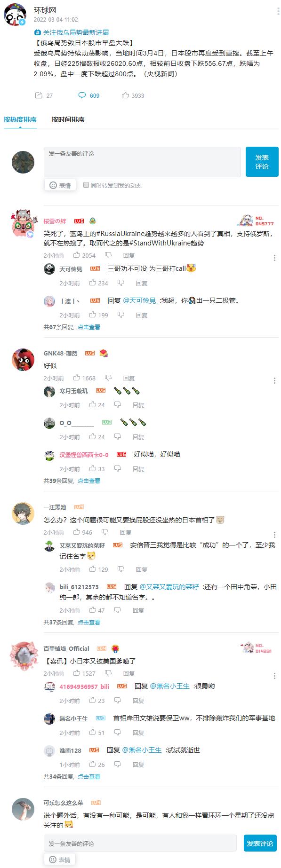Open the comments icon showing 609
The image size is (281, 868).
tap(82, 95)
